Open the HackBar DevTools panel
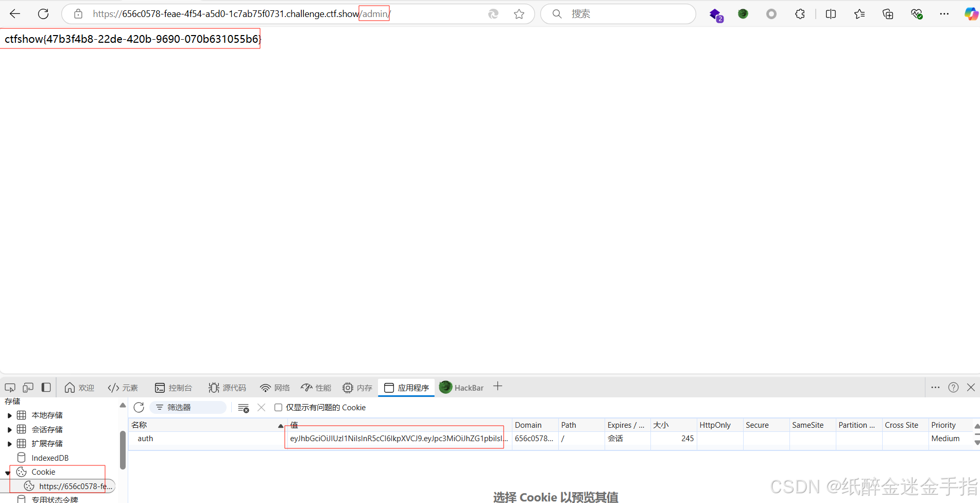This screenshot has height=503, width=980. 462,387
